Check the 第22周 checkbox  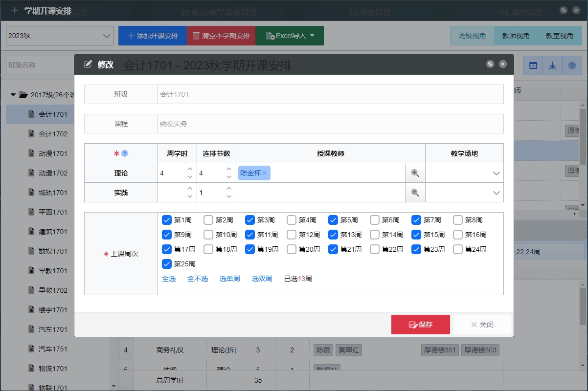click(x=375, y=249)
